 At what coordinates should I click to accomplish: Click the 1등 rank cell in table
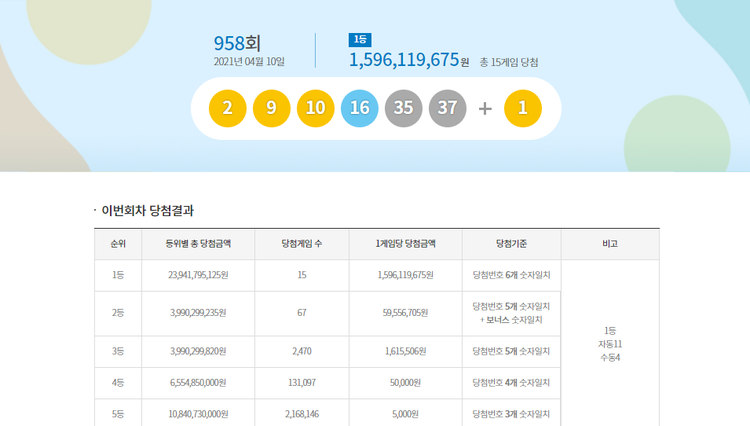point(118,275)
